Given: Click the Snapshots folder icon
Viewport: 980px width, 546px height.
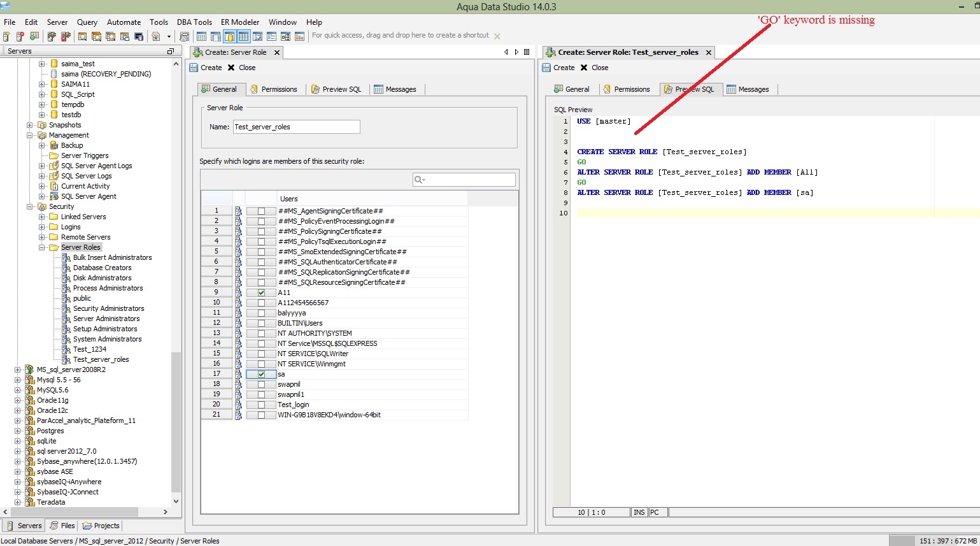Looking at the screenshot, I should point(42,125).
